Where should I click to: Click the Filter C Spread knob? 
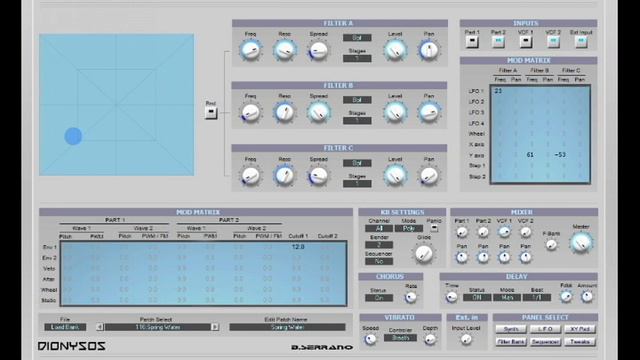(x=318, y=176)
